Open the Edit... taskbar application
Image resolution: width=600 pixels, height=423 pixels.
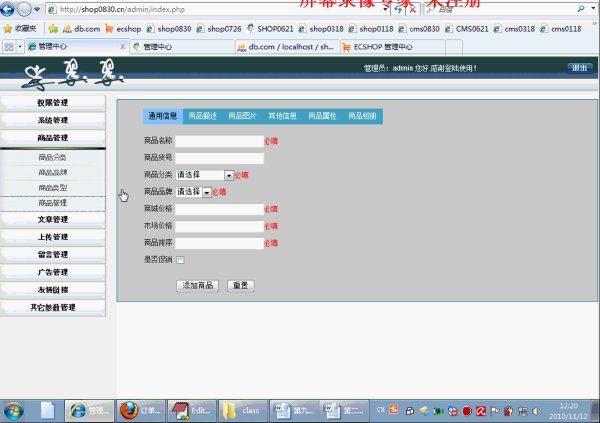[x=192, y=411]
